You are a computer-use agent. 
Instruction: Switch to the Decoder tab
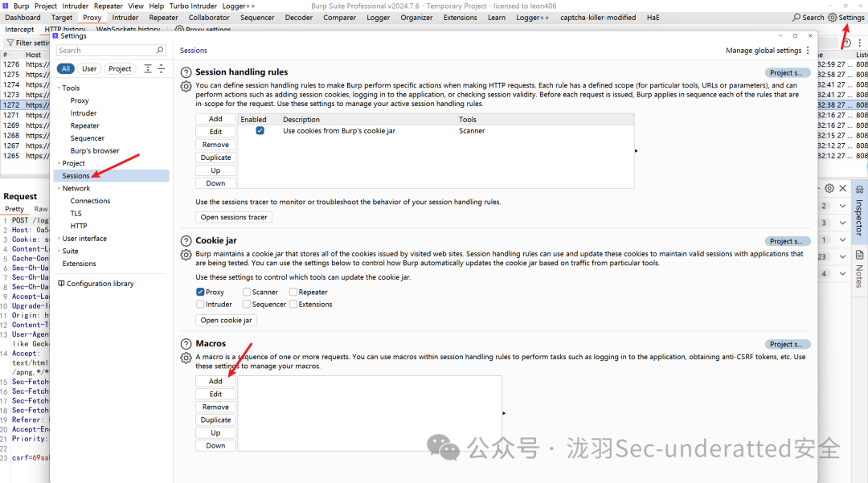click(298, 18)
